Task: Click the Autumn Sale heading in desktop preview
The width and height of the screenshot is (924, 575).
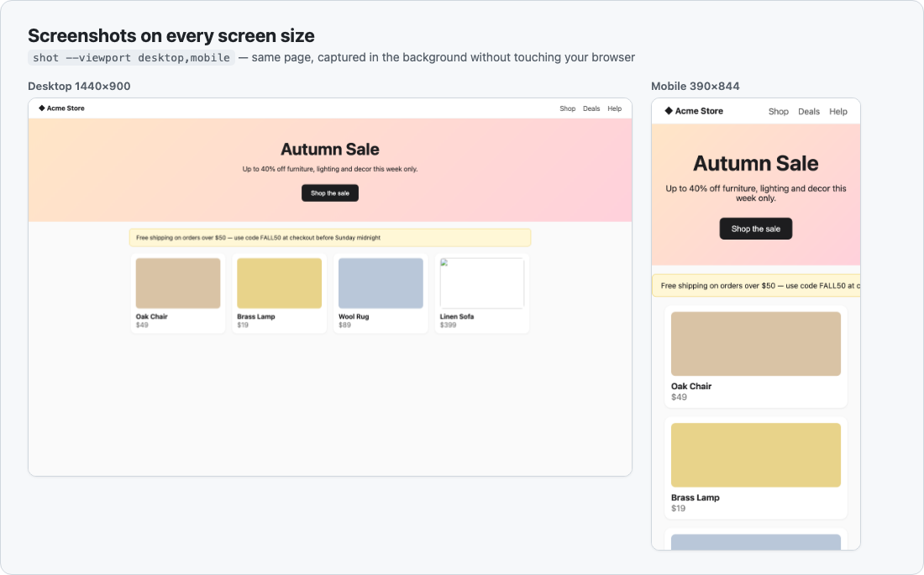Action: coord(330,149)
